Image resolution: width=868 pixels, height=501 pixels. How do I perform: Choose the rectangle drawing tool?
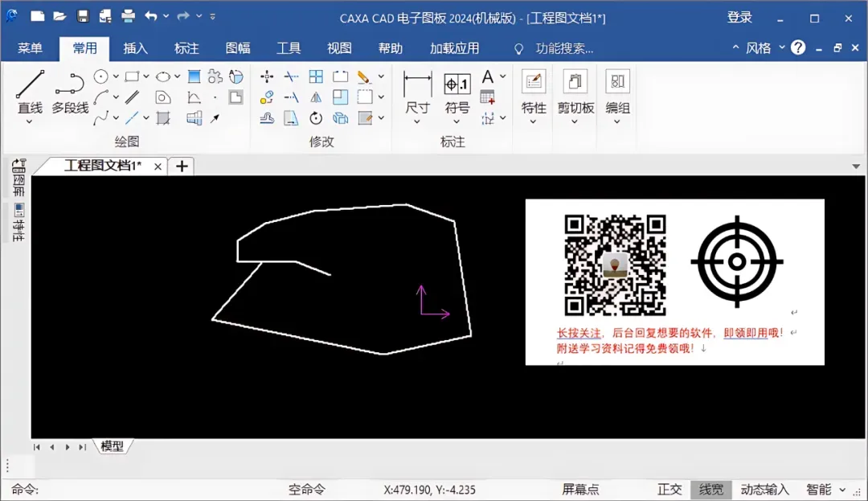132,76
